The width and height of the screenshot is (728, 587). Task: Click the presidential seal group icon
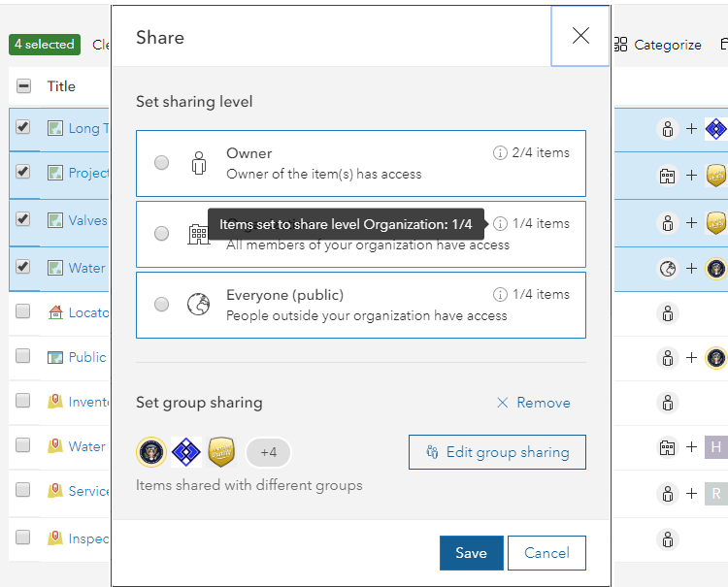151,452
